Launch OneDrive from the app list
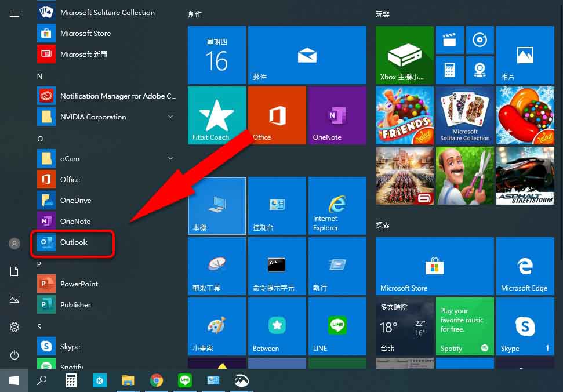563x392 pixels. [x=107, y=200]
